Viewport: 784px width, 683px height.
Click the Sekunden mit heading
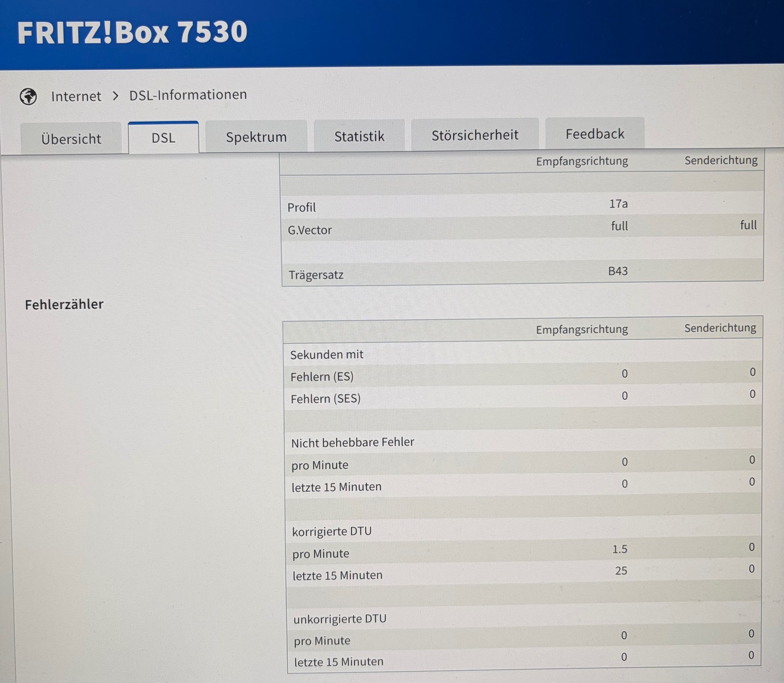point(327,355)
